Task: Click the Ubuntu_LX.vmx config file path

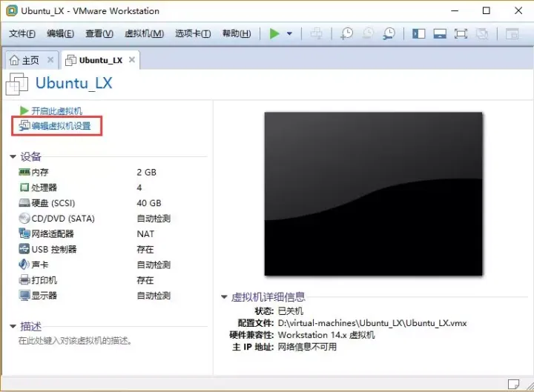Action: pos(372,323)
